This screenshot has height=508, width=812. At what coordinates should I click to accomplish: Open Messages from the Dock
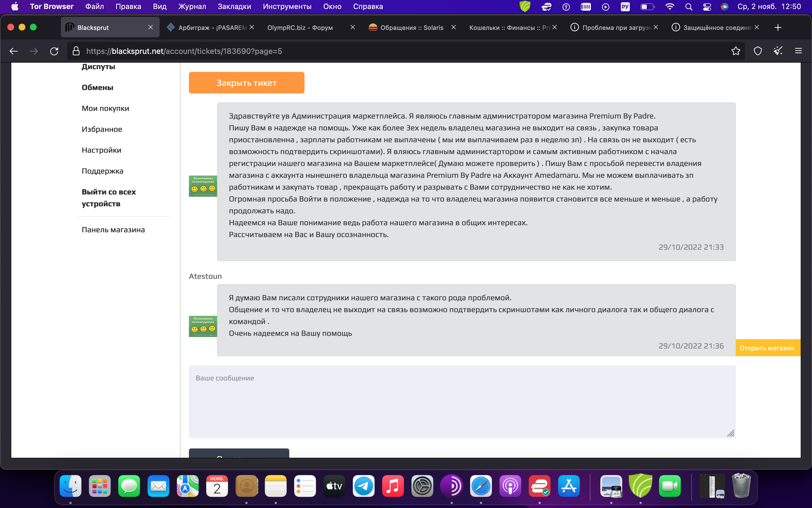coord(129,486)
